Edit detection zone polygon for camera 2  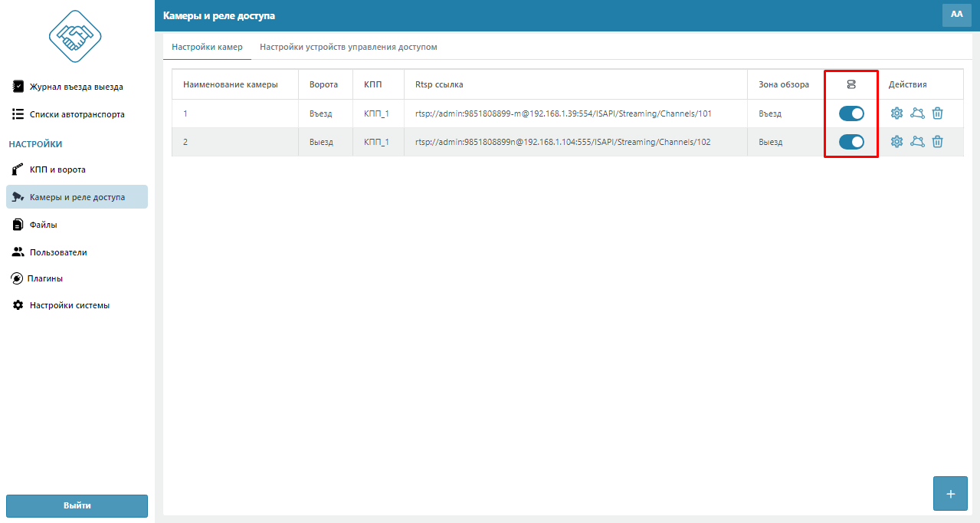(917, 142)
